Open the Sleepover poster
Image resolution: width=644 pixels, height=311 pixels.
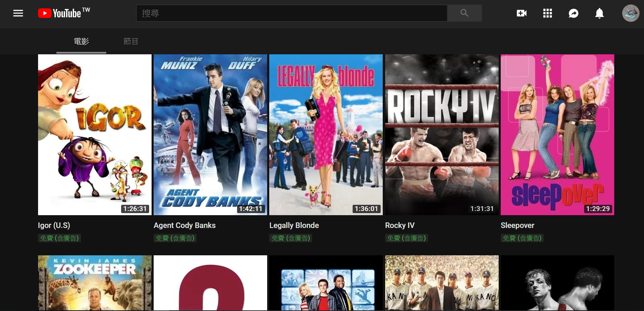[x=557, y=135]
